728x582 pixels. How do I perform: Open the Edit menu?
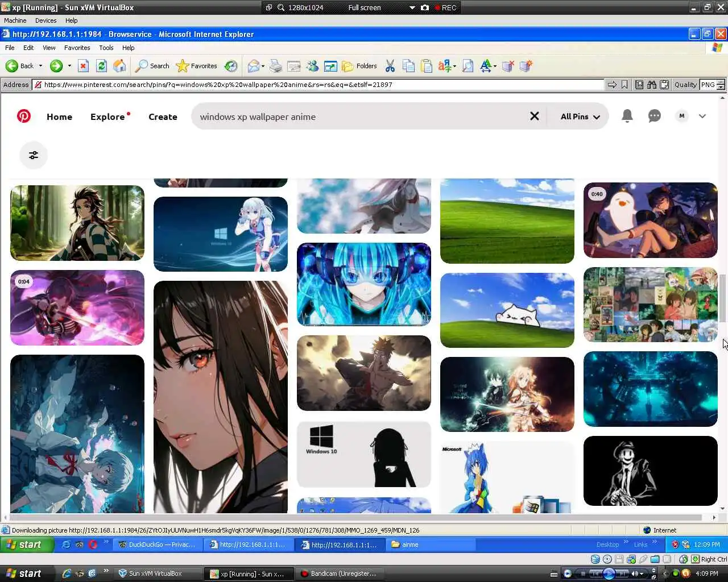pos(28,48)
